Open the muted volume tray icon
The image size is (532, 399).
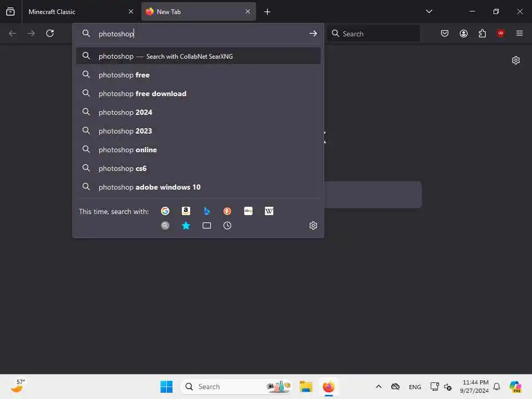coord(448,387)
